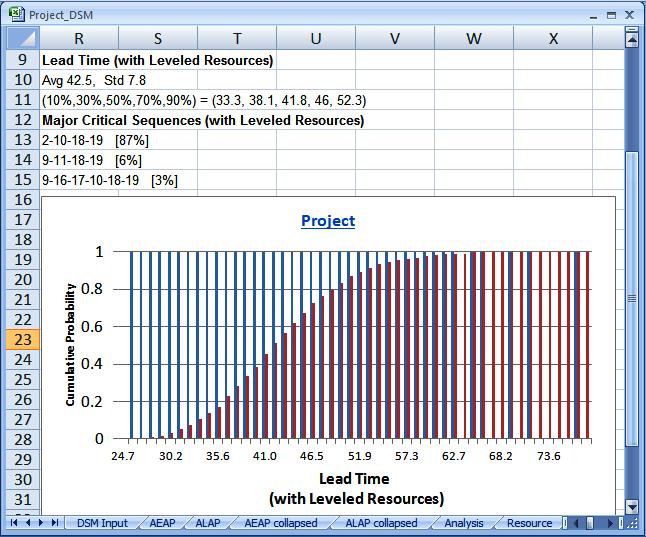Close the Project_DSM workbook window
This screenshot has width=646, height=537.
(x=629, y=15)
